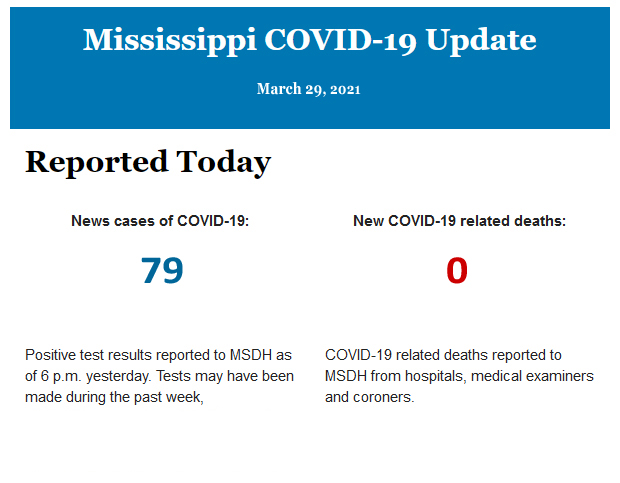
Task: Click the blue number 79
Action: [x=162, y=271]
